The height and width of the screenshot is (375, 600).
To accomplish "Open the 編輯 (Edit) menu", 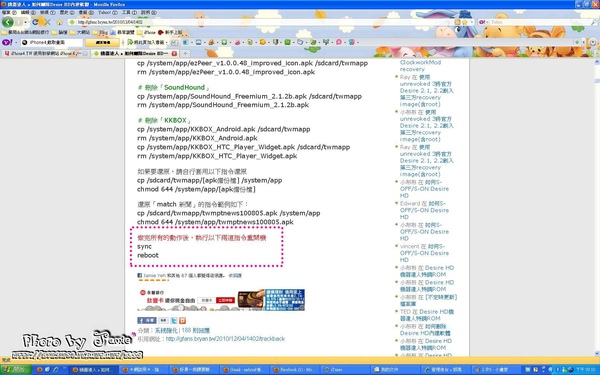I will tap(28, 12).
